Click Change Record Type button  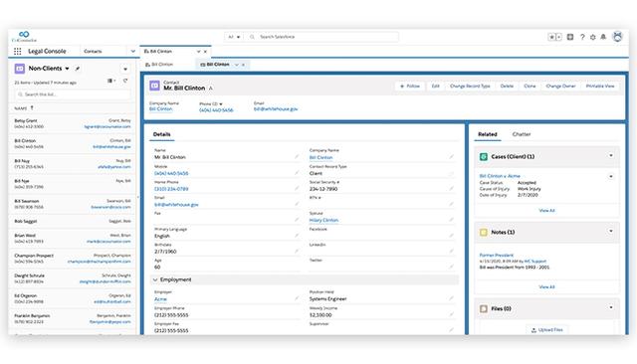[470, 87]
